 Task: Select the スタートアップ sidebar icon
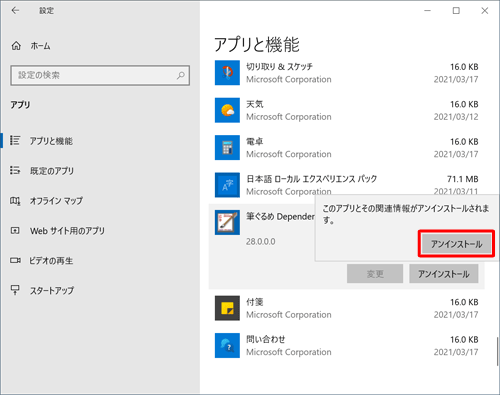[15, 290]
